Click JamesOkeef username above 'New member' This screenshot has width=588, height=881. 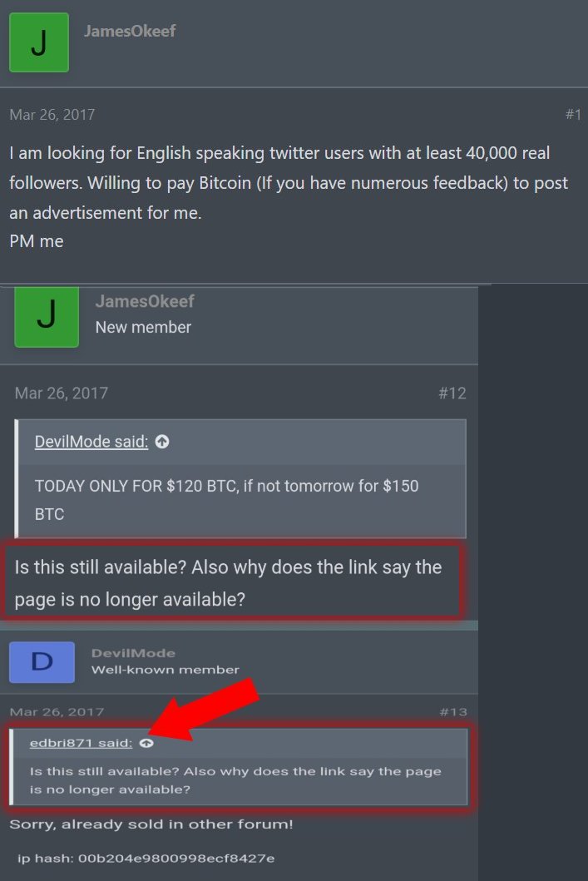(x=145, y=301)
